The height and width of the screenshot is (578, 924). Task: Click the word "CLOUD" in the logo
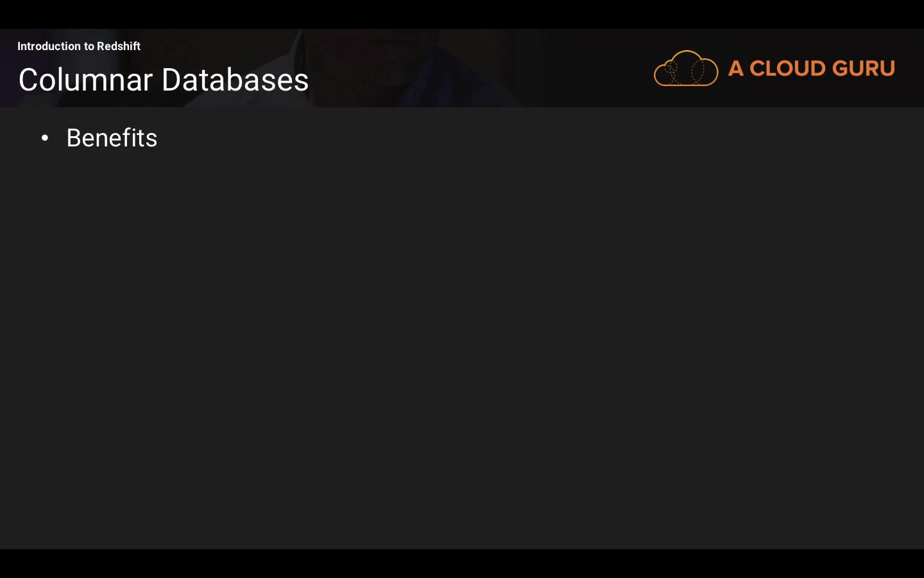point(786,68)
